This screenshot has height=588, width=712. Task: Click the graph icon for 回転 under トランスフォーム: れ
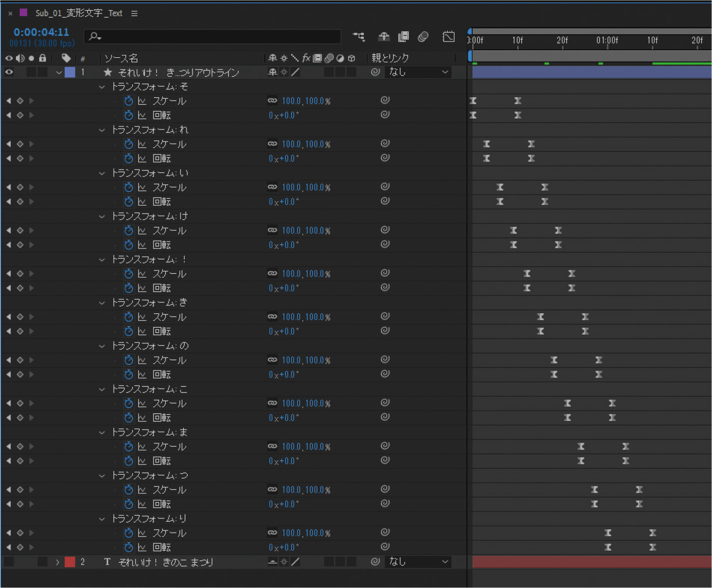coord(142,159)
